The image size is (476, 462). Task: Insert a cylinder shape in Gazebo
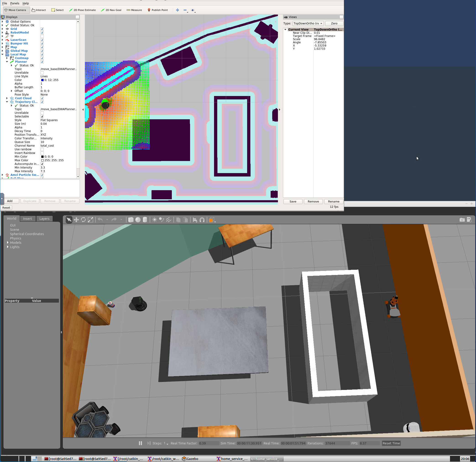pos(145,220)
